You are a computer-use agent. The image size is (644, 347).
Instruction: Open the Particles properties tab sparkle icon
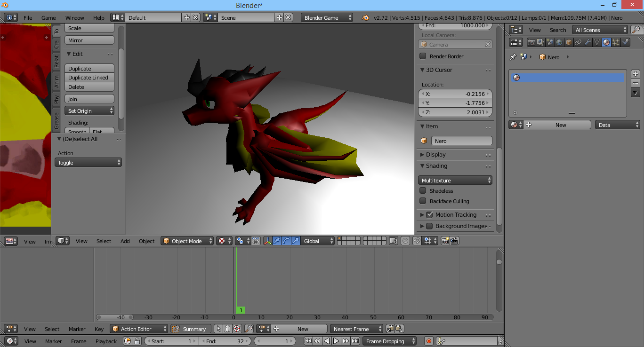616,42
